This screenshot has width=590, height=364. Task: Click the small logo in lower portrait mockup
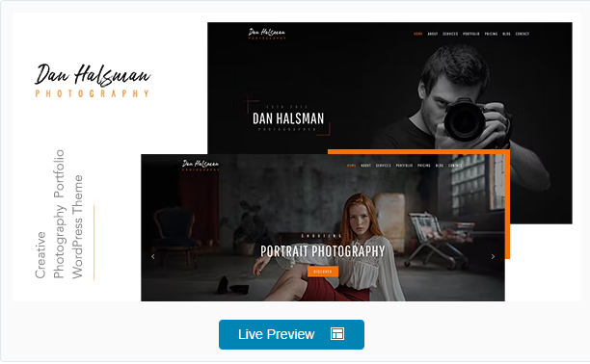[201, 165]
